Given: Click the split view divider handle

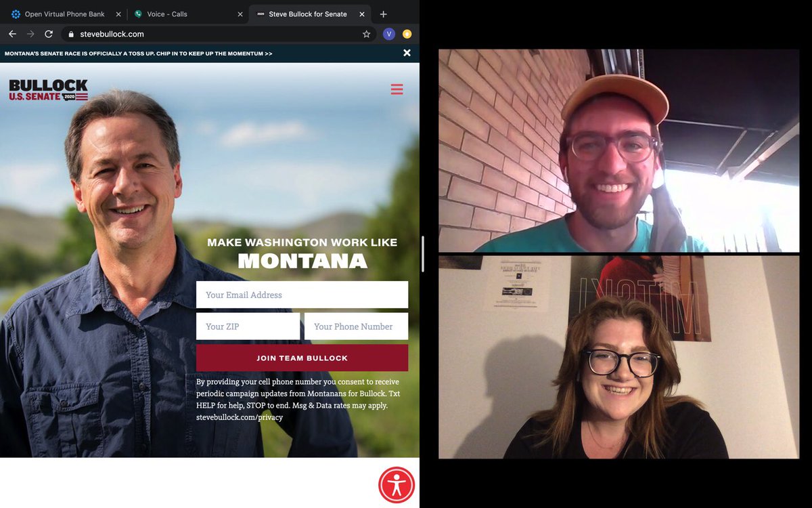Looking at the screenshot, I should (423, 254).
